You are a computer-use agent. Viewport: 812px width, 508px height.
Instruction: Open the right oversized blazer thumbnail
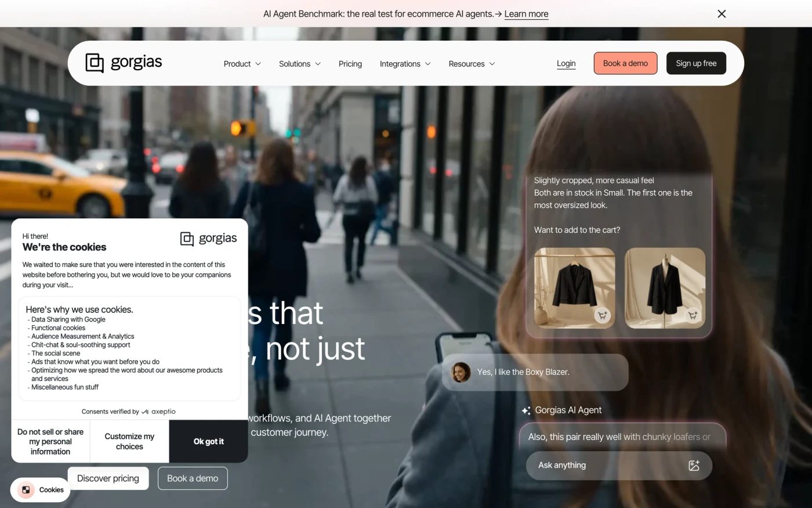coord(665,288)
